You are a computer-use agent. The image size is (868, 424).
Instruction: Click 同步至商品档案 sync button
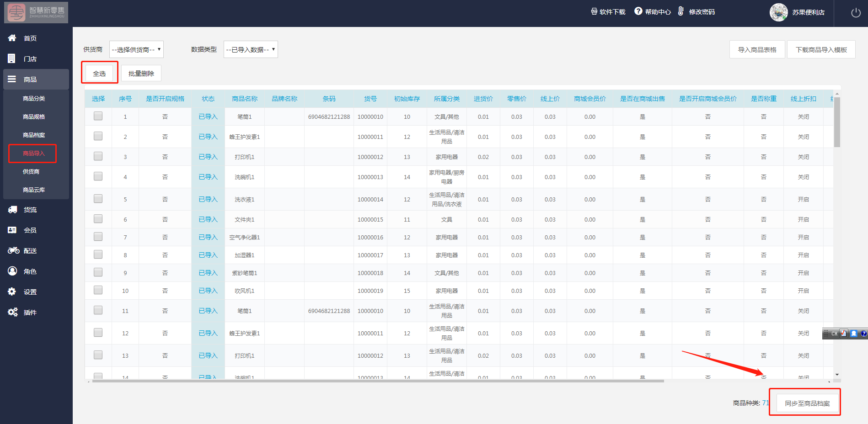(x=807, y=403)
